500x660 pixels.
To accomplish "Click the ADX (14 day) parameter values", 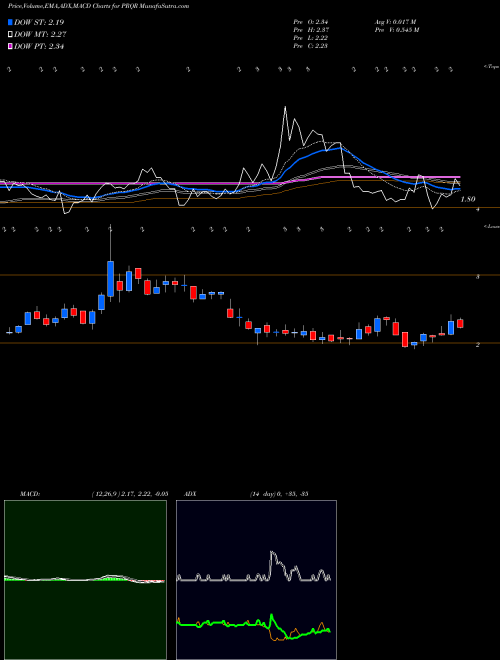I will pyautogui.click(x=279, y=493).
